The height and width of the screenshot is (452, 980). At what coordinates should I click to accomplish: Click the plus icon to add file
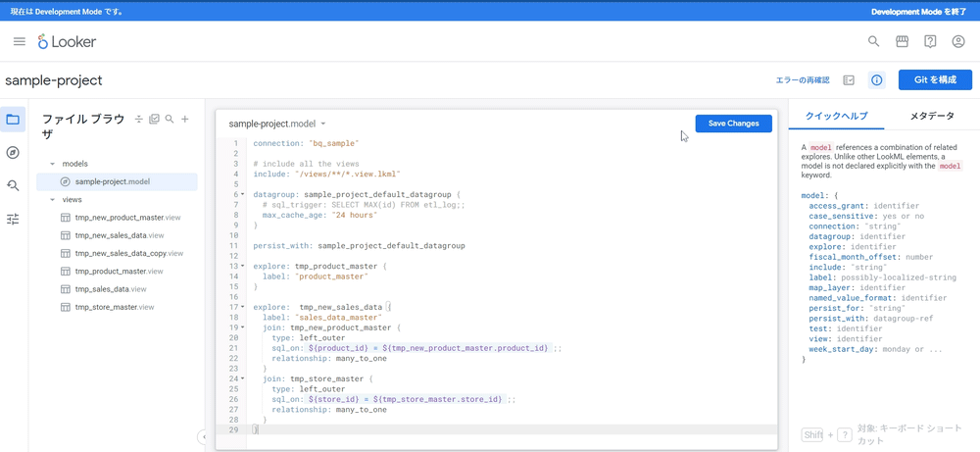coord(185,119)
